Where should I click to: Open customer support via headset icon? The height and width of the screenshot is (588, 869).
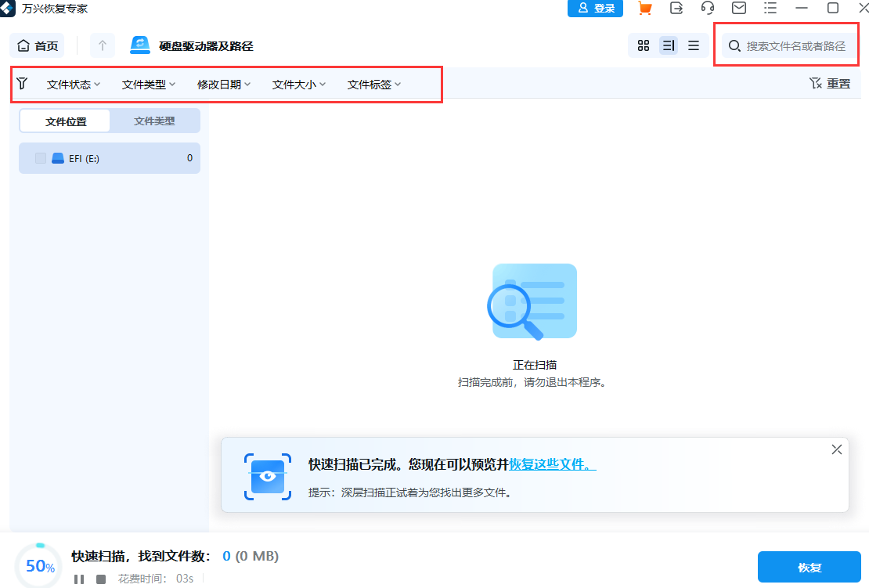(707, 9)
